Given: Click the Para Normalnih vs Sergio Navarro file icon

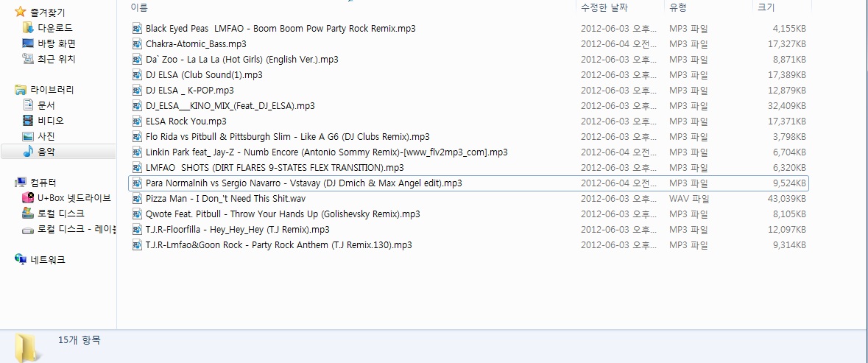Looking at the screenshot, I should 137,183.
